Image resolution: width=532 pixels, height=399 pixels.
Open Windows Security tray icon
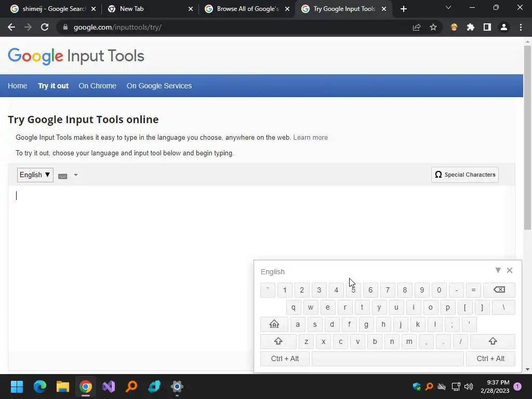(x=417, y=387)
